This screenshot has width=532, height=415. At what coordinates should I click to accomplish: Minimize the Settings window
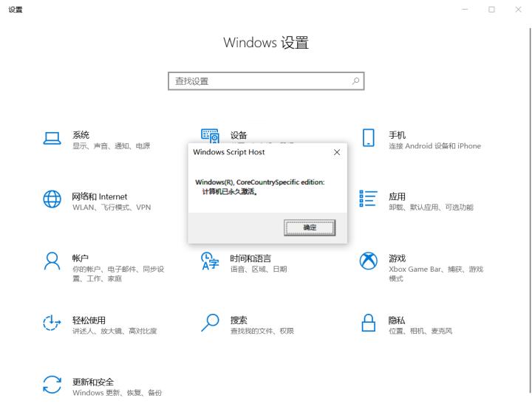465,9
